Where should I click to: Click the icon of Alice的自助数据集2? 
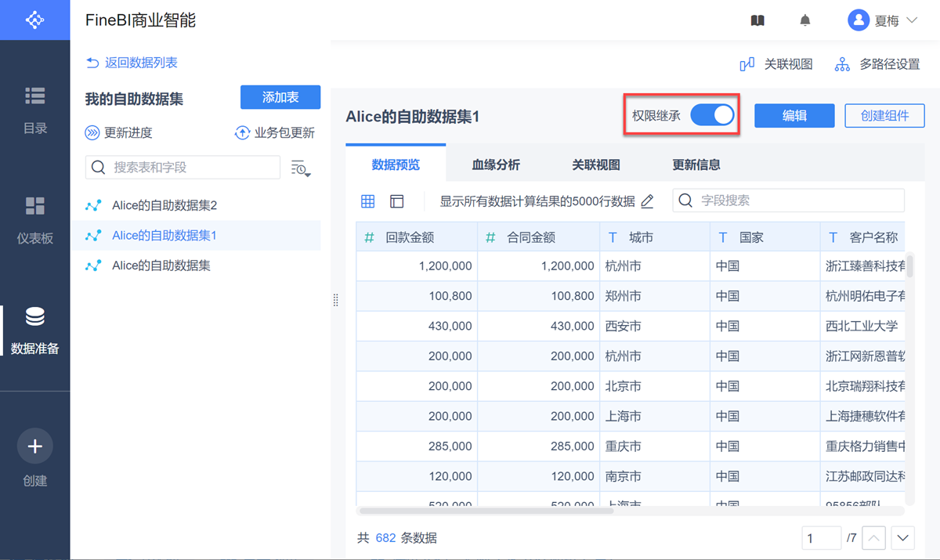point(93,206)
